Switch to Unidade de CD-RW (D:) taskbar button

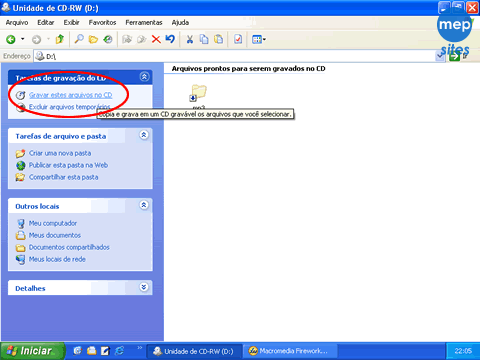[x=194, y=351]
